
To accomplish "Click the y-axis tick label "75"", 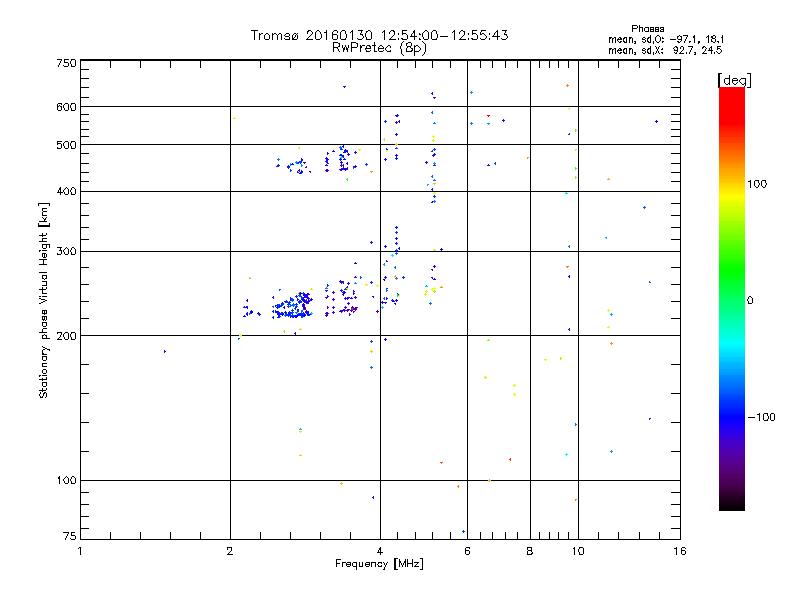I will pyautogui.click(x=69, y=536).
